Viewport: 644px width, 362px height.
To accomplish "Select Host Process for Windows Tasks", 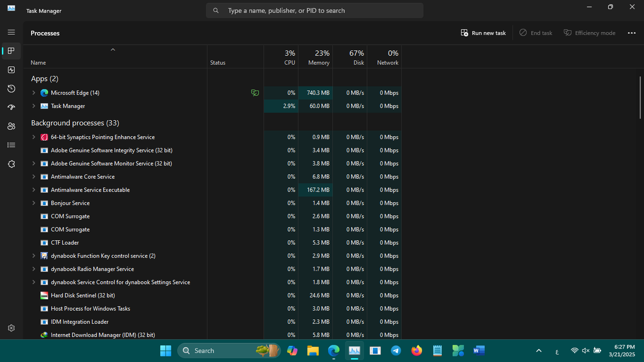I will [x=212, y=308].
